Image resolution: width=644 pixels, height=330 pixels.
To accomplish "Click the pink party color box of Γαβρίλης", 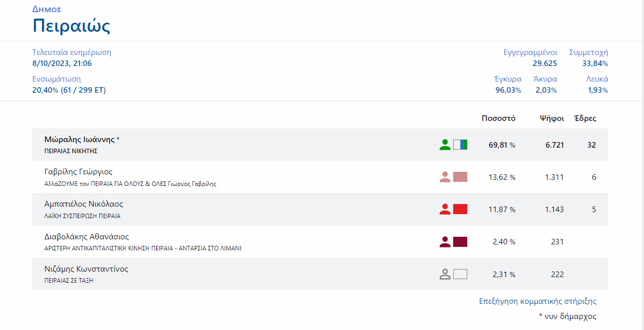I will (460, 177).
